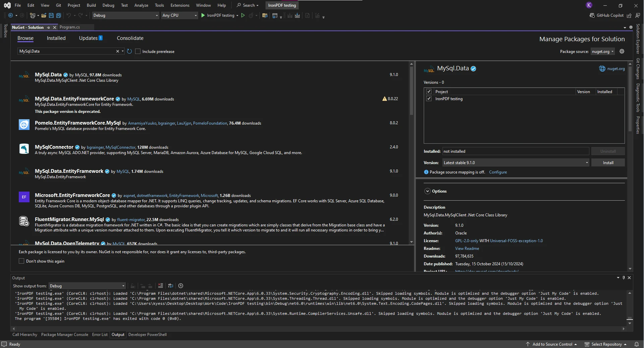Refresh the NuGet package search results
644x348 pixels.
click(x=129, y=51)
